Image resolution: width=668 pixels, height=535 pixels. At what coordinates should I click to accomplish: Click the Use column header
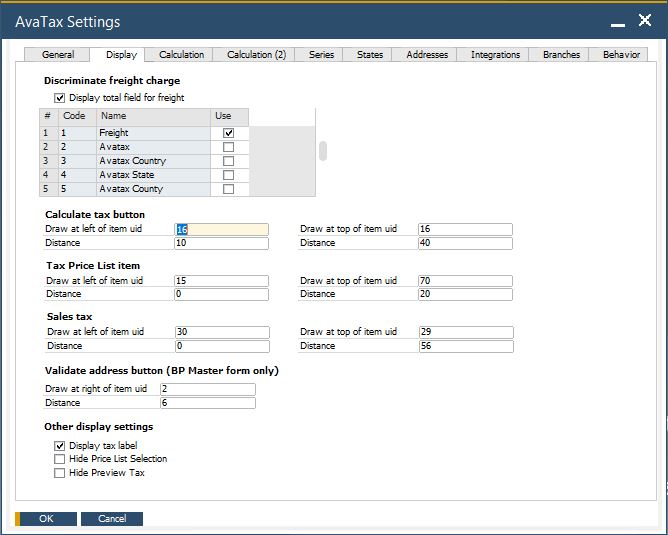[x=229, y=116]
